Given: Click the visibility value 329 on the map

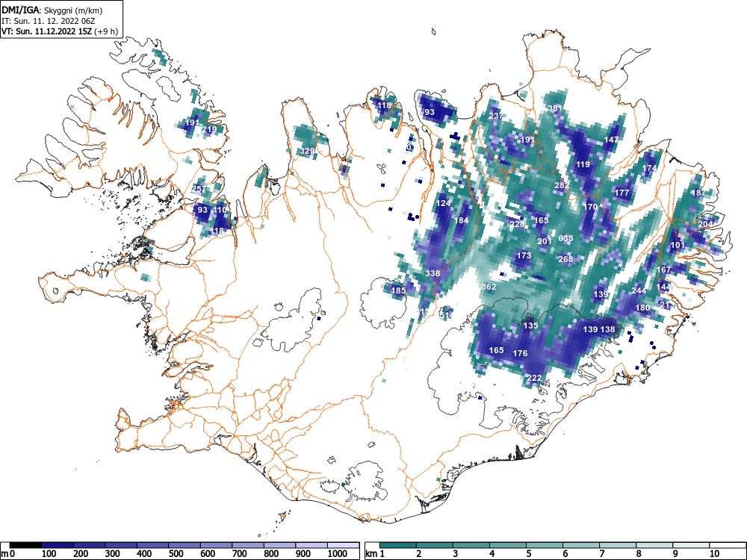Looking at the screenshot, I should pos(307,152).
